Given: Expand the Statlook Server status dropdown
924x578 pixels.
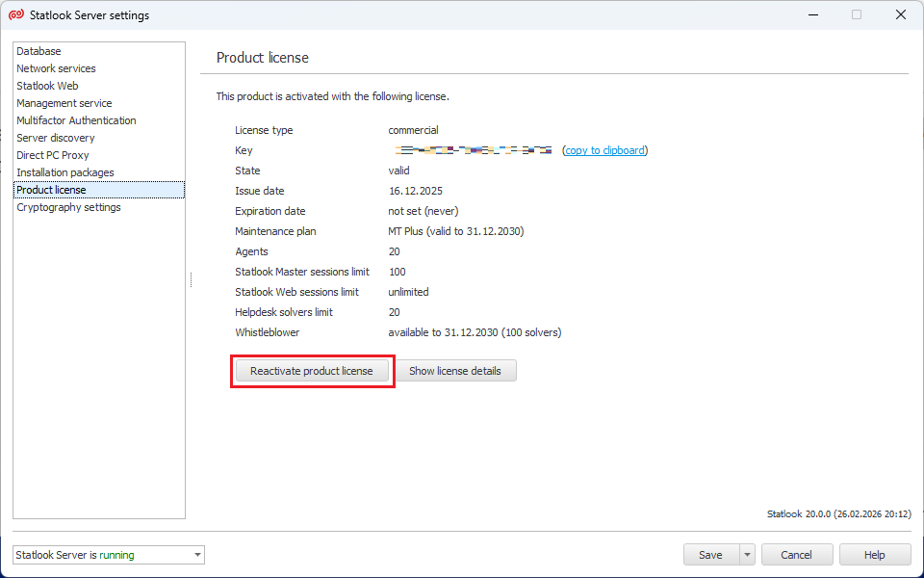Looking at the screenshot, I should tap(197, 555).
